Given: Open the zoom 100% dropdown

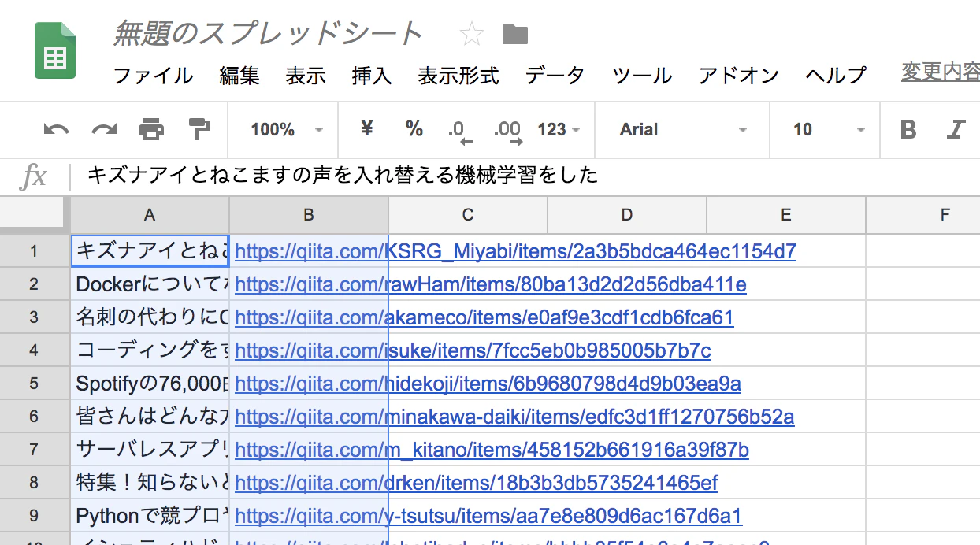Looking at the screenshot, I should click(x=287, y=130).
